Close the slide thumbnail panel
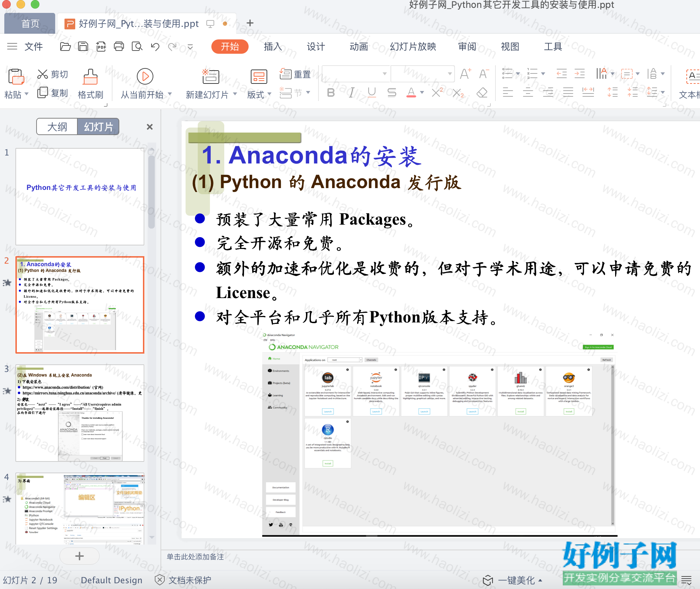The width and height of the screenshot is (700, 589). pos(150,127)
